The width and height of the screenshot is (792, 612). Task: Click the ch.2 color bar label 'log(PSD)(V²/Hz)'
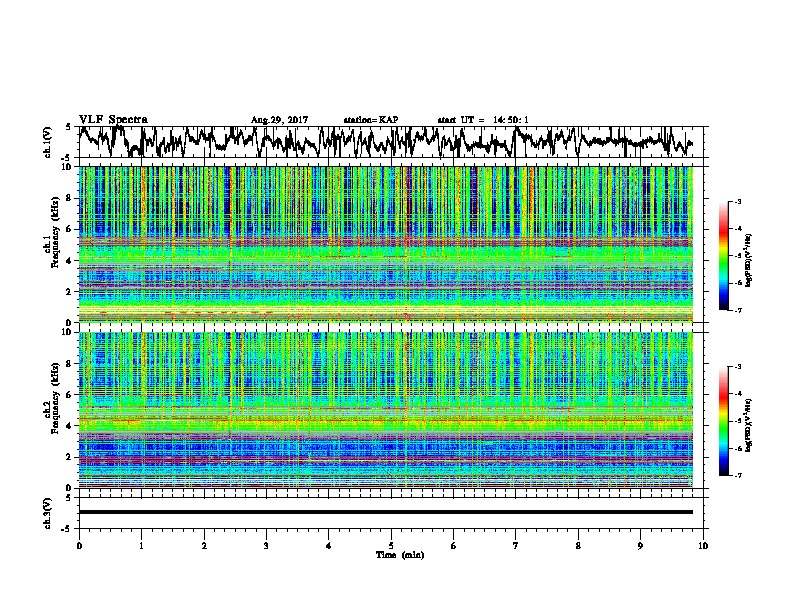(x=749, y=425)
